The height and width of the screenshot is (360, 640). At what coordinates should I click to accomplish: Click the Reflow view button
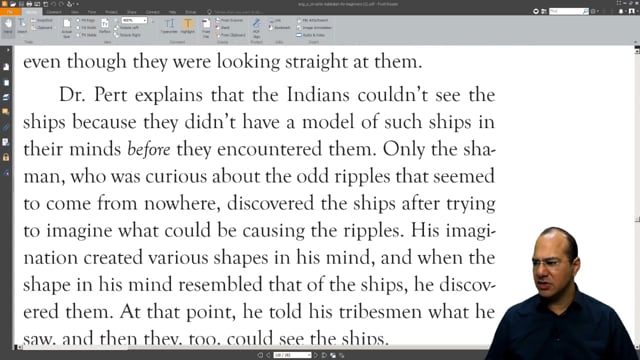pos(105,26)
